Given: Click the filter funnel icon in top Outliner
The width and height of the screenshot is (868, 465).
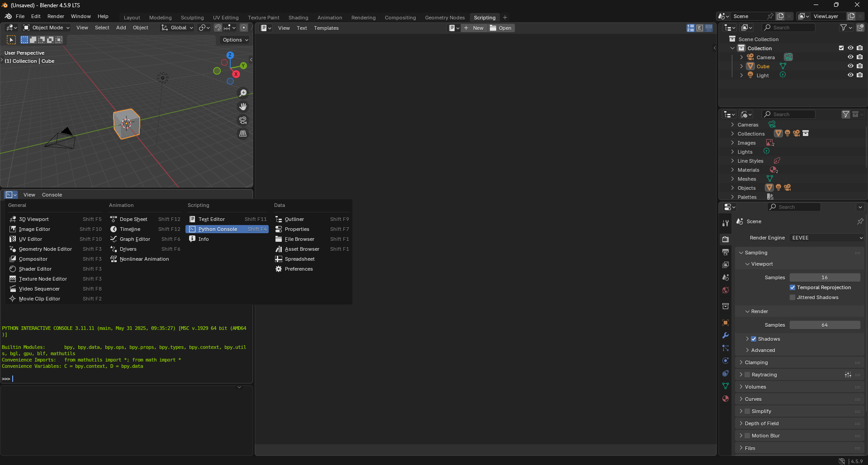Looking at the screenshot, I should (844, 28).
